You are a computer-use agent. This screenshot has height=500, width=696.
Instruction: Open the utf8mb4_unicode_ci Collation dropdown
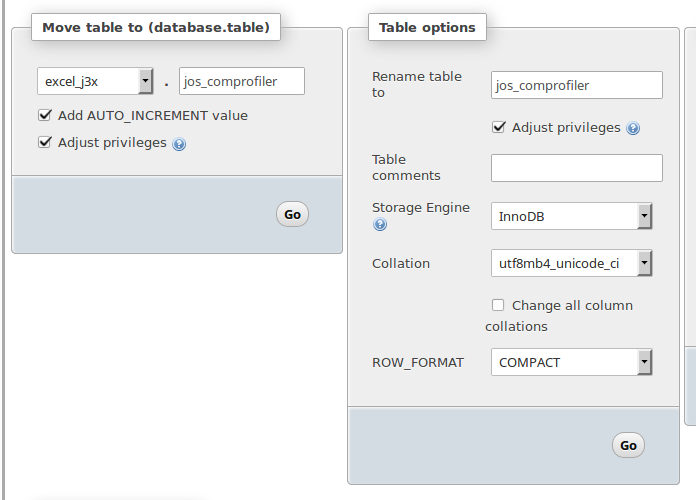point(572,263)
